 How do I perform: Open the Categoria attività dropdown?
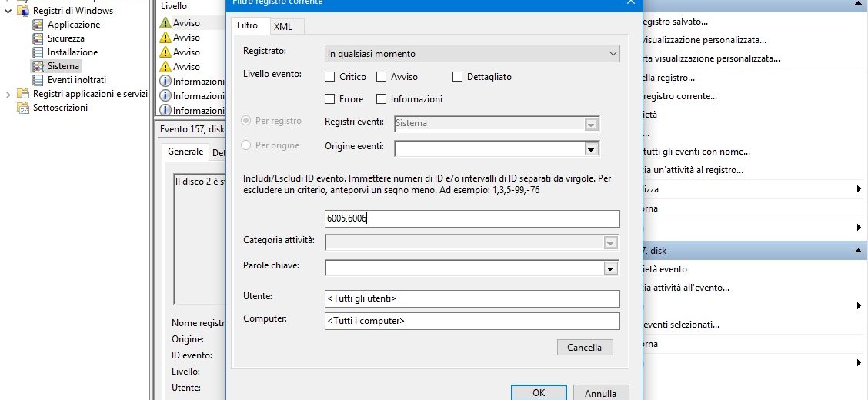[610, 243]
